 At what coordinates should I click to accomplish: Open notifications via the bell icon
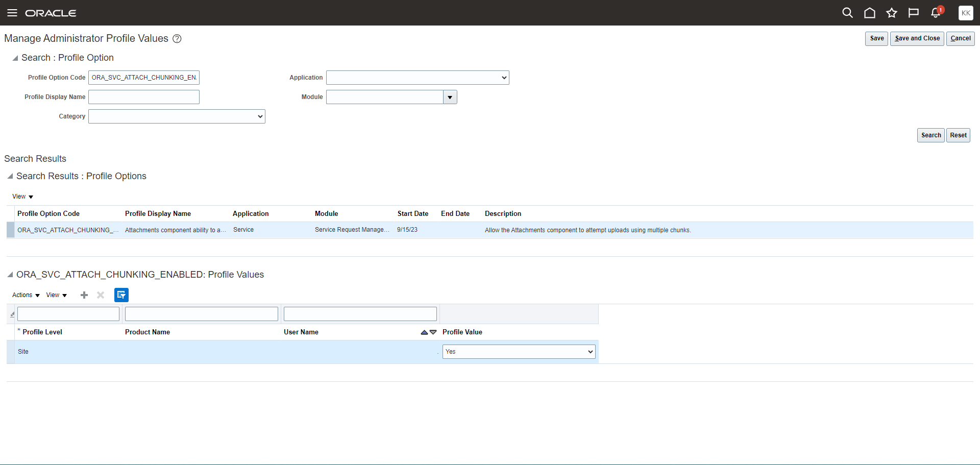tap(936, 13)
